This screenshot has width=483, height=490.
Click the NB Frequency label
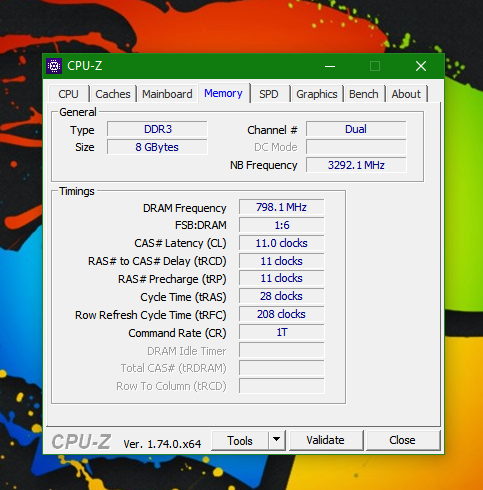[x=264, y=165]
